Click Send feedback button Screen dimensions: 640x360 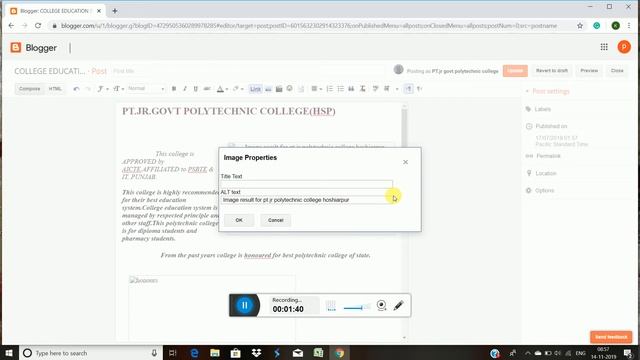611,337
